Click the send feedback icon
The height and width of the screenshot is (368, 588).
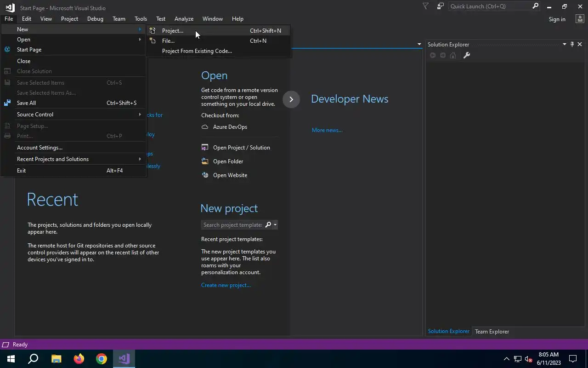(x=441, y=6)
